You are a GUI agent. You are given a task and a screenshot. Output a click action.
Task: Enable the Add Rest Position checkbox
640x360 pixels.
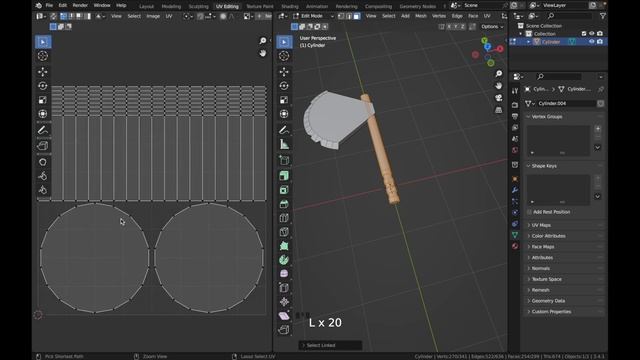pyautogui.click(x=529, y=212)
